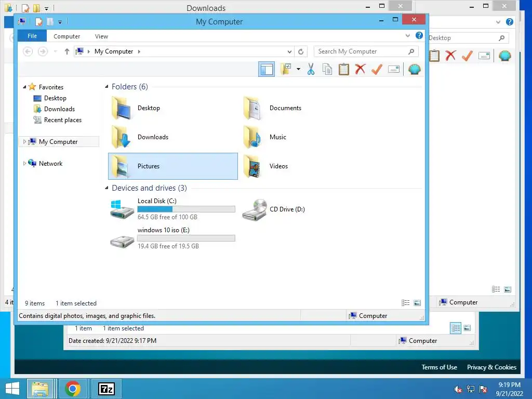Viewport: 532px width, 399px height.
Task: Open File Explorer from the taskbar
Action: pos(40,389)
